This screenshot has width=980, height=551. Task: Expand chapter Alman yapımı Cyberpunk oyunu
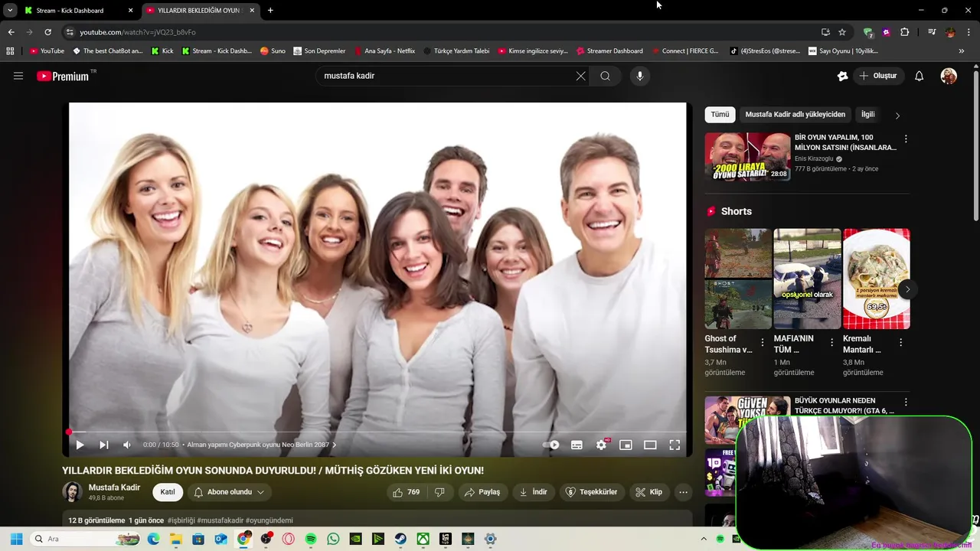pos(262,445)
